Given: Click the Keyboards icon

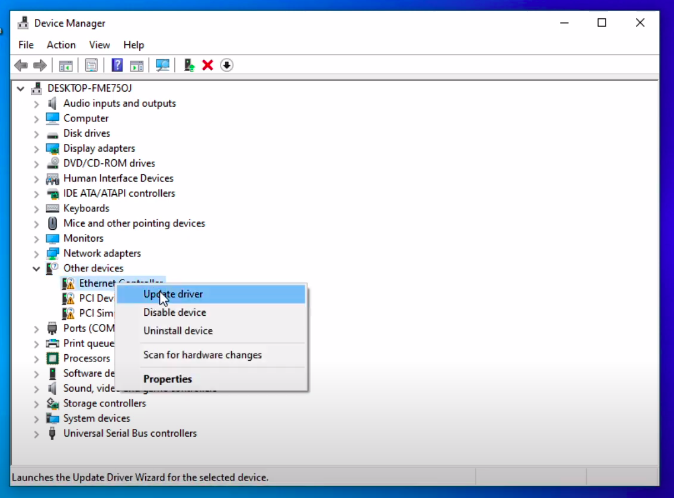Looking at the screenshot, I should (52, 209).
